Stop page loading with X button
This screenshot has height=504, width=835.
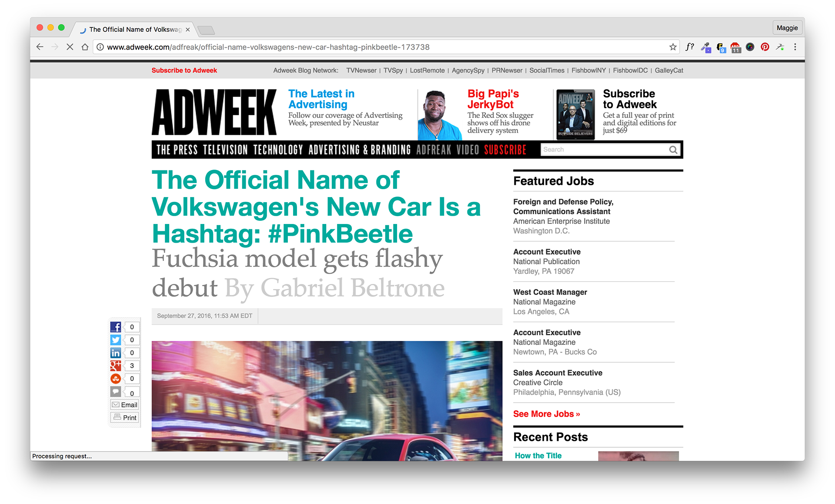point(70,47)
